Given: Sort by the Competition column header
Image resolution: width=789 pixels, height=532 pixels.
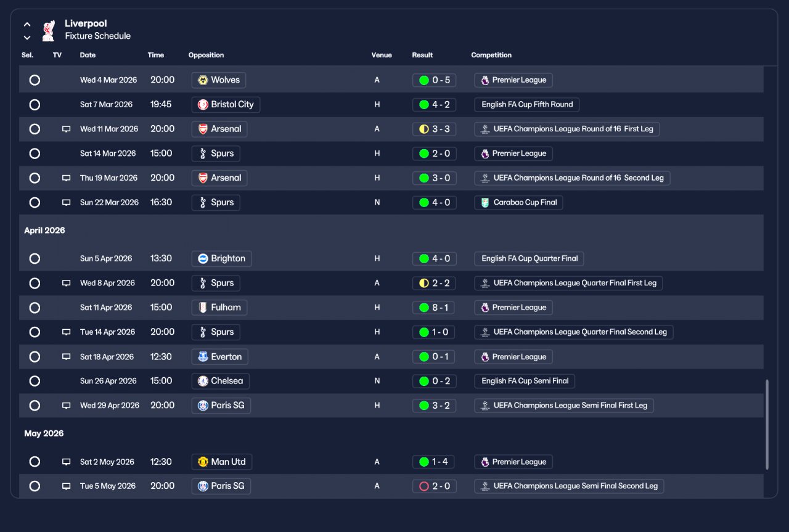Looking at the screenshot, I should tap(491, 55).
